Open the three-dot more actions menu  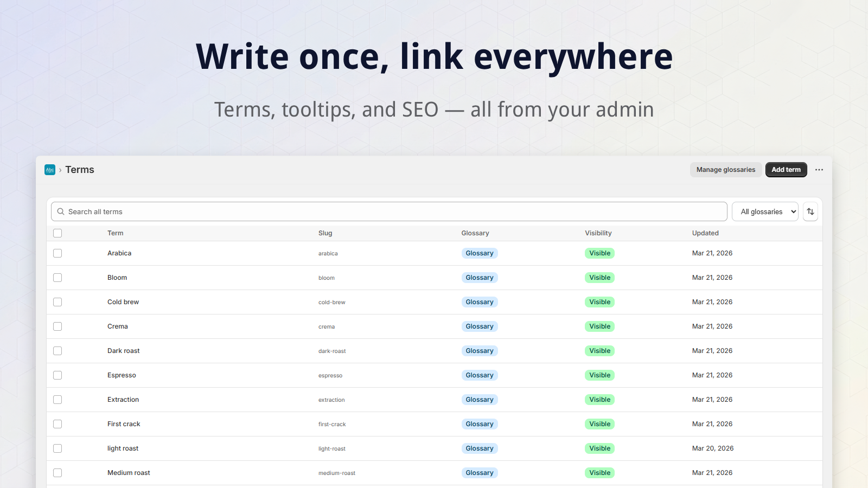(x=819, y=170)
